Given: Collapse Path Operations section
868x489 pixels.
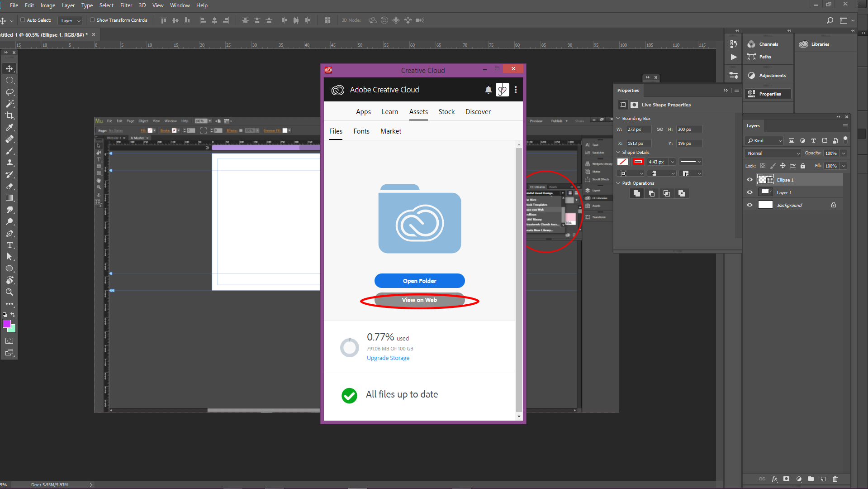Looking at the screenshot, I should (x=618, y=183).
